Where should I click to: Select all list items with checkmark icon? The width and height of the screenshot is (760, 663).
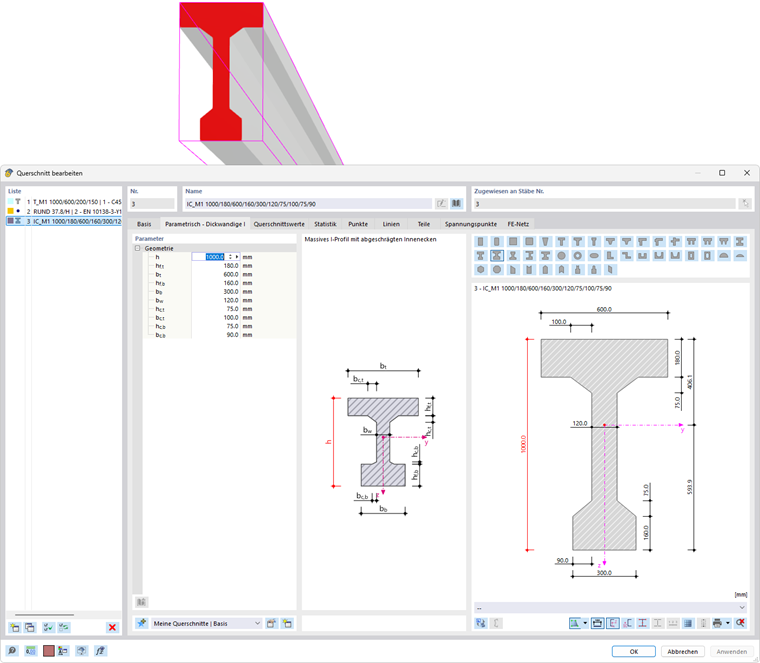coord(48,628)
